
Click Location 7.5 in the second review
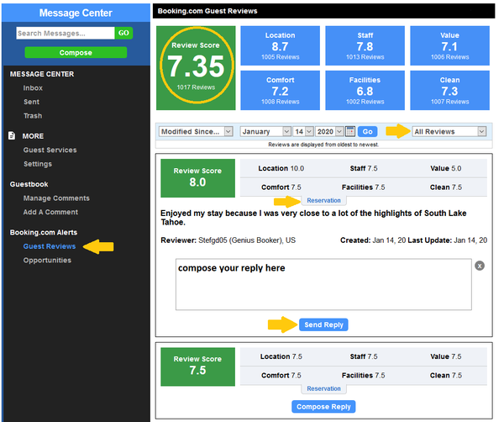point(281,356)
